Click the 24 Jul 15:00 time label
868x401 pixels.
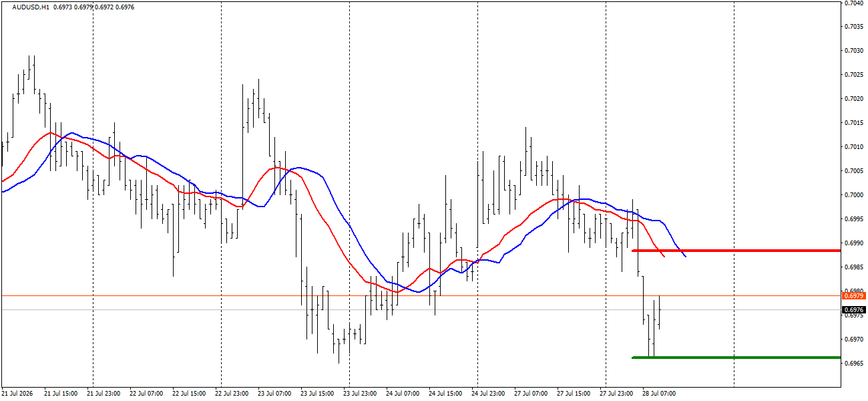coord(445,394)
